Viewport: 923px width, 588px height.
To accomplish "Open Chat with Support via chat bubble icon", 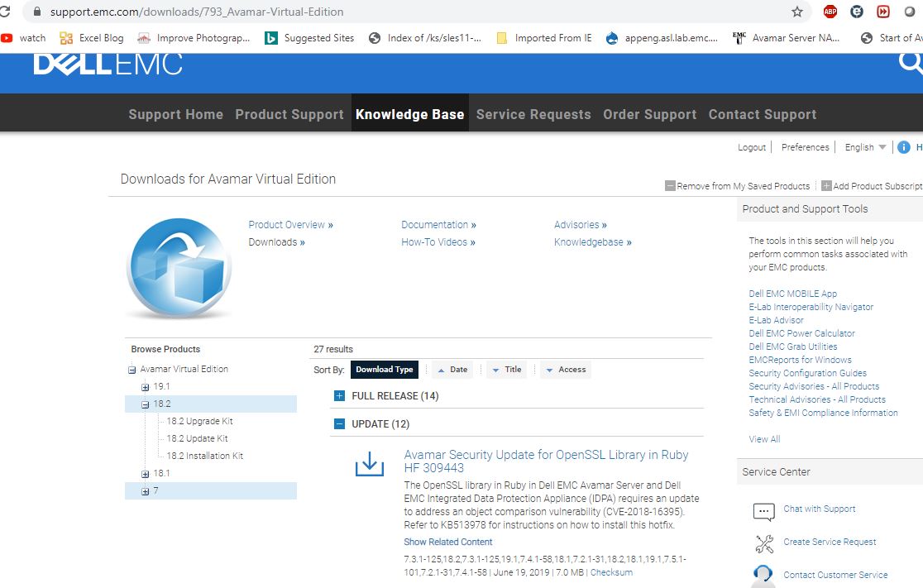I will tap(764, 511).
